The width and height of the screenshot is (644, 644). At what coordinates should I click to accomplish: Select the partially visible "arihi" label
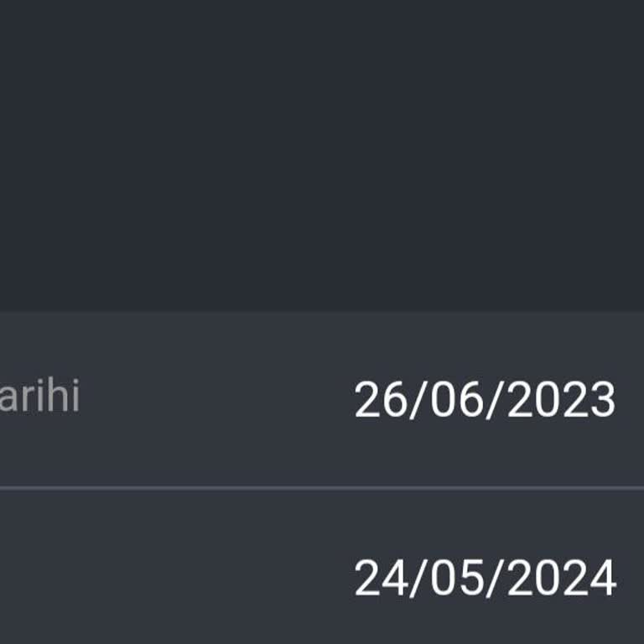click(39, 397)
